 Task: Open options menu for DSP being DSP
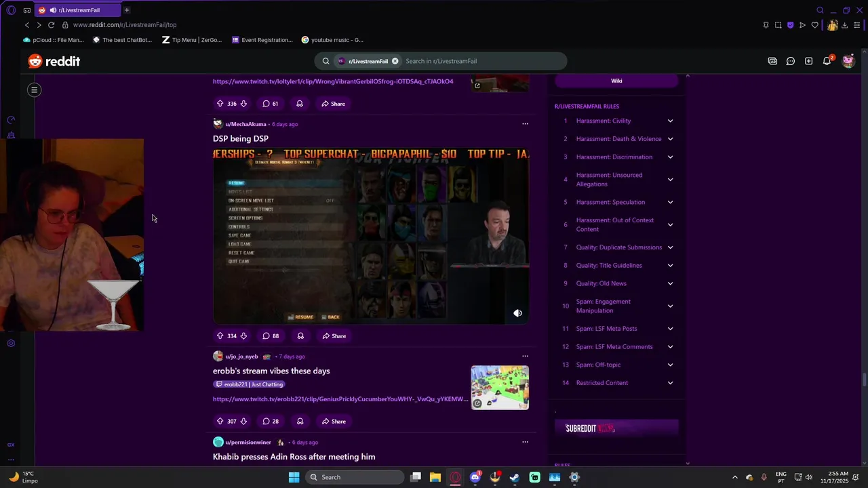pos(525,124)
